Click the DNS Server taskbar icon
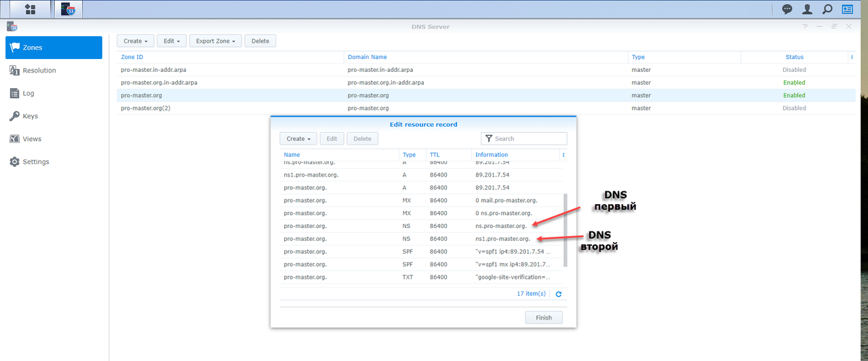Screen dimensions: 868x361 point(68,9)
